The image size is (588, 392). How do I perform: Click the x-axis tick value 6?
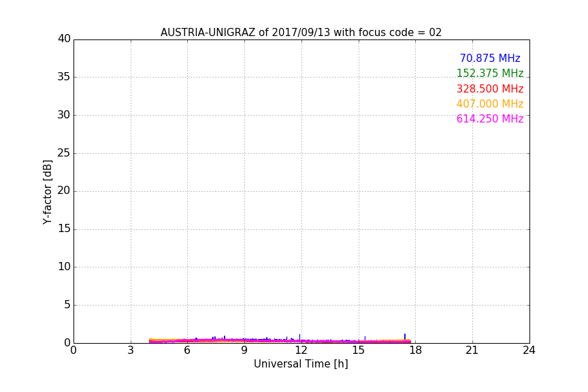click(x=187, y=350)
